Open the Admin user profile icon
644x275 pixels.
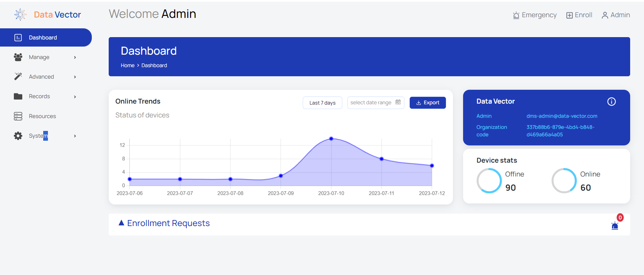click(x=605, y=16)
